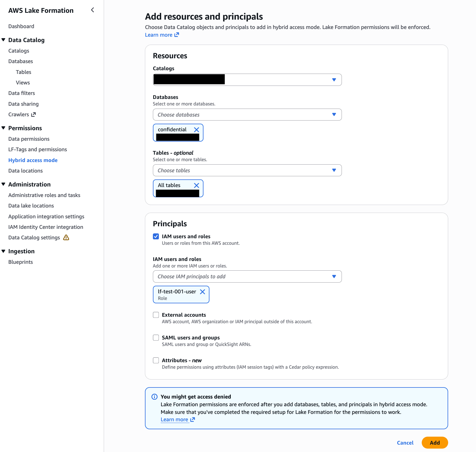Remove the lf-test-001-user role chip
This screenshot has width=476, height=452.
click(x=202, y=292)
